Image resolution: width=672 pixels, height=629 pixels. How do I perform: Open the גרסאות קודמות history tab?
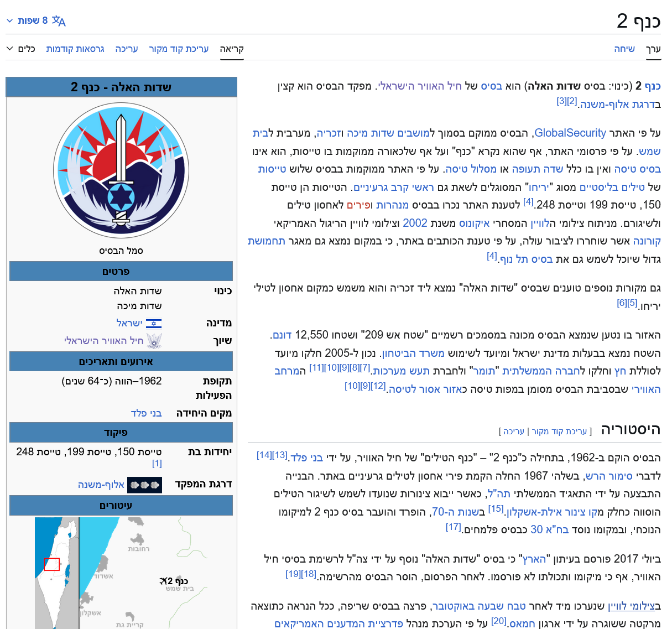[75, 49]
